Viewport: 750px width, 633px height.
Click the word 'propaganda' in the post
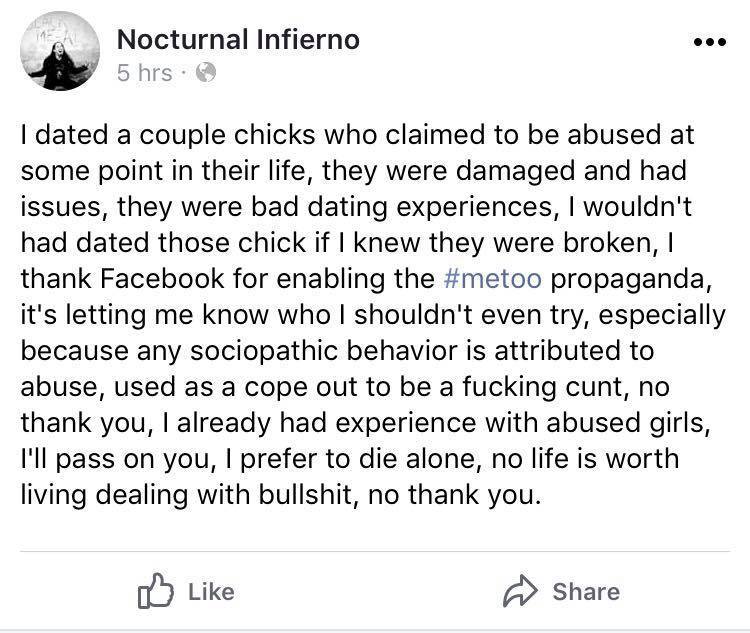(628, 280)
